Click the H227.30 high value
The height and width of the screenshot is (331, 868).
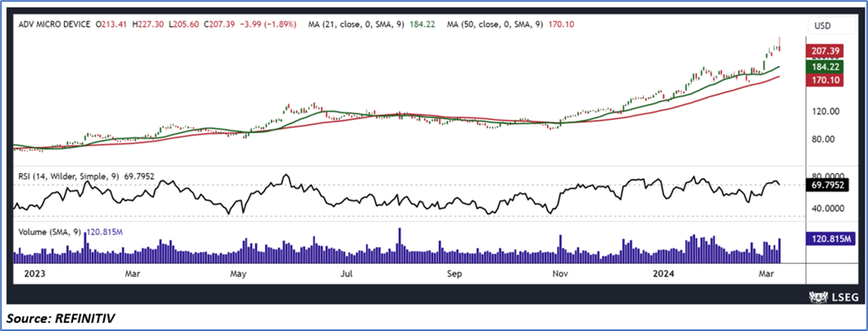pyautogui.click(x=149, y=25)
